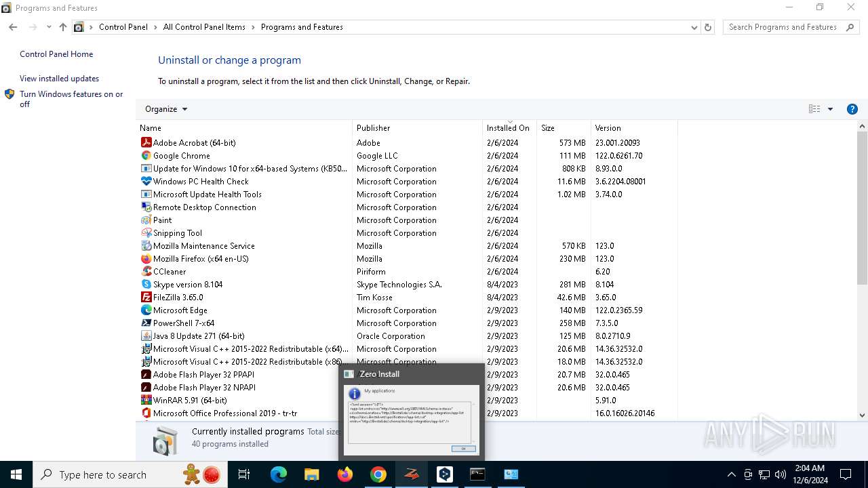The height and width of the screenshot is (488, 868).
Task: Select the WinRAR 5.91 (64-bit) icon
Action: [146, 400]
